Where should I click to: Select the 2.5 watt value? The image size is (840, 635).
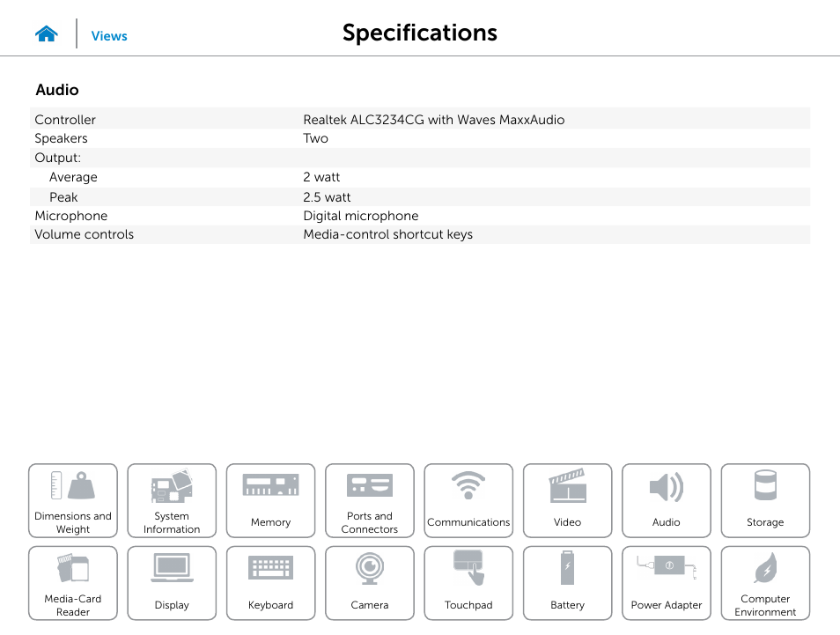pos(327,197)
